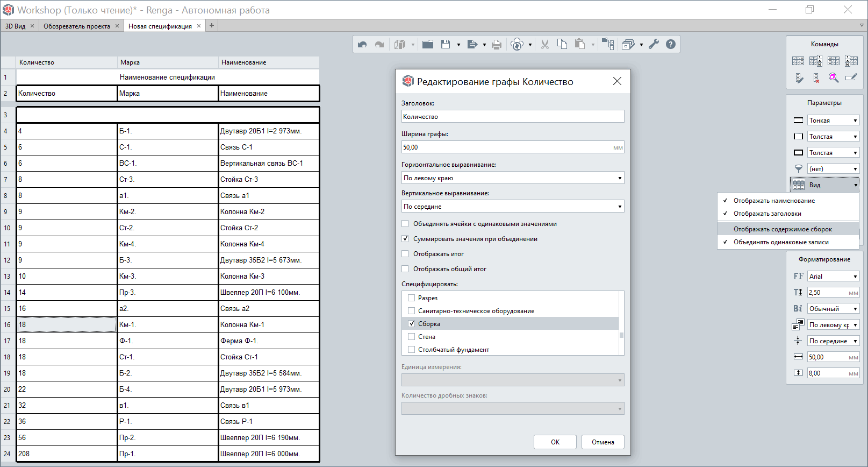Close the 'Новая спецификация' tab
The height and width of the screenshot is (467, 868).
pyautogui.click(x=199, y=26)
